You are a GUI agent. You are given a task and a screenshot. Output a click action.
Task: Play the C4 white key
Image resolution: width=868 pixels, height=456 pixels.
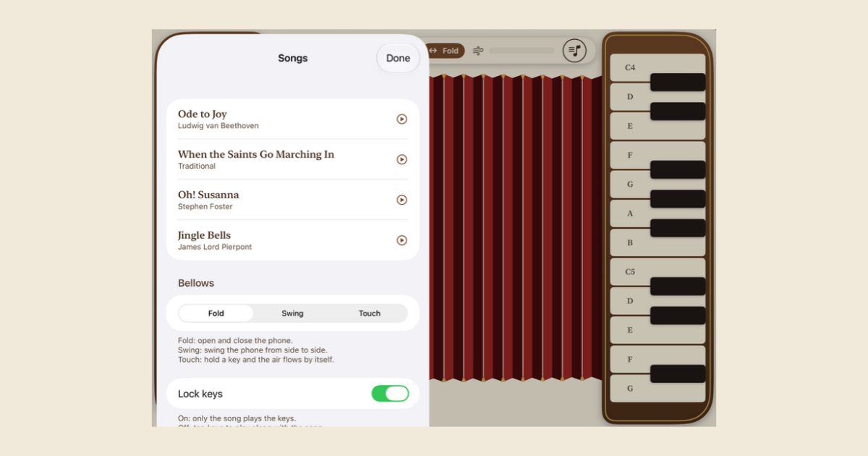pyautogui.click(x=629, y=67)
